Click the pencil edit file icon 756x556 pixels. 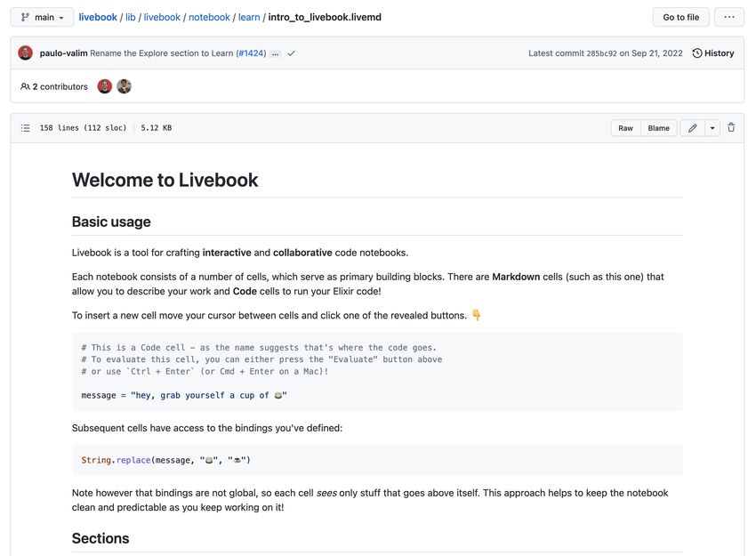coord(692,128)
